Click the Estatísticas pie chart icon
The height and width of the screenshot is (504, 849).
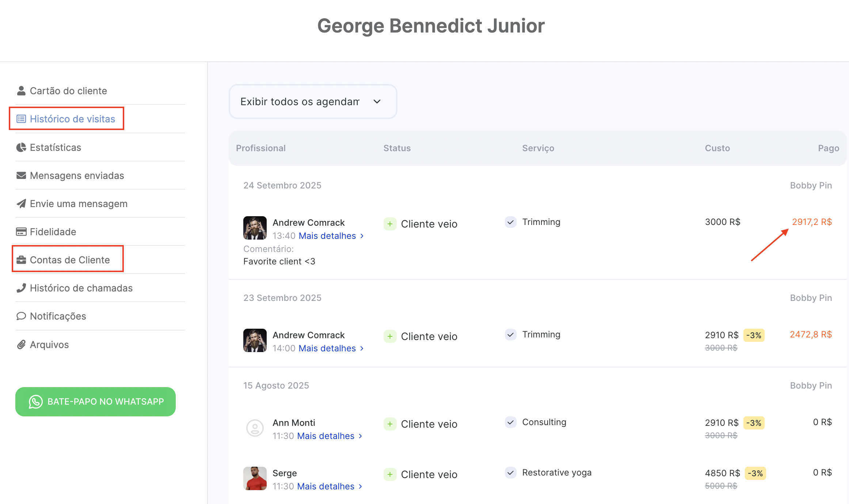pos(21,147)
